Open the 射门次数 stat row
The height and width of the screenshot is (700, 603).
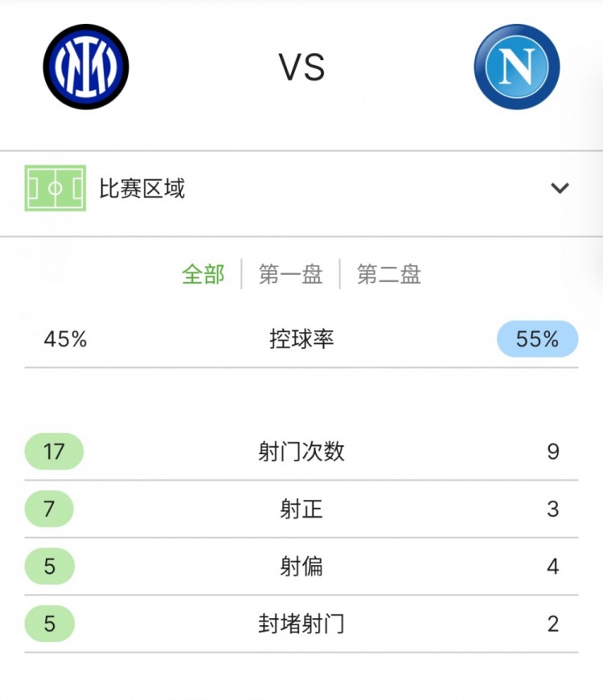click(x=301, y=452)
